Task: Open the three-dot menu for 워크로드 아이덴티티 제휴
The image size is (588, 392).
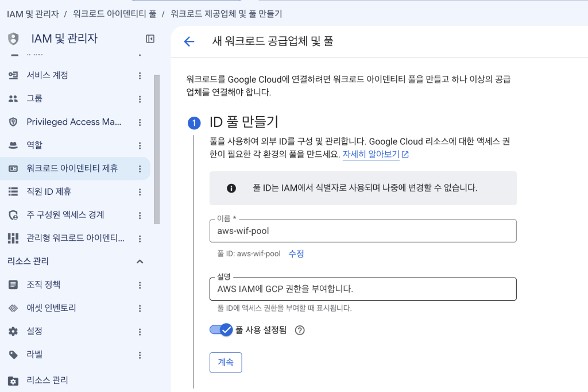Action: click(x=140, y=169)
